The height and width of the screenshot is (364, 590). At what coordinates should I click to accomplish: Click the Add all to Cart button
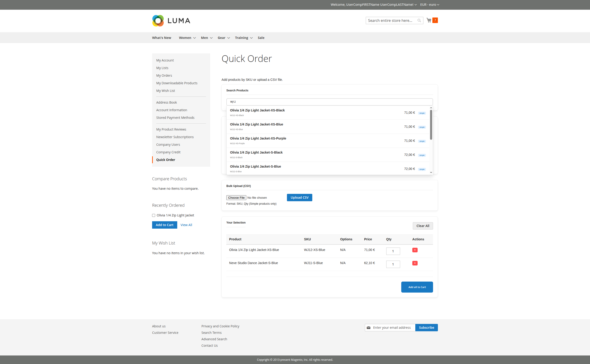click(x=417, y=287)
